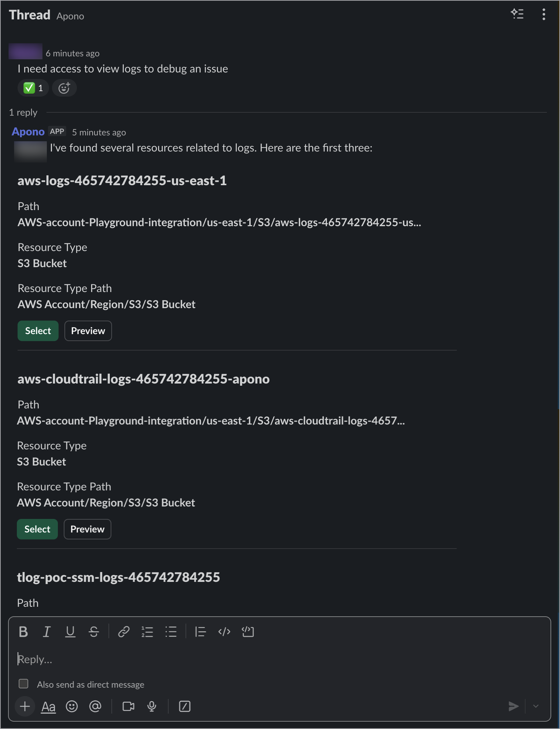Apply strikethrough formatting
Image resolution: width=560 pixels, height=729 pixels.
click(94, 632)
